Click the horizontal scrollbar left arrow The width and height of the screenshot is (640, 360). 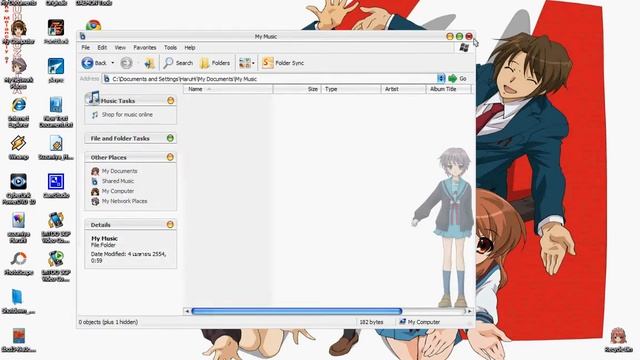187,311
